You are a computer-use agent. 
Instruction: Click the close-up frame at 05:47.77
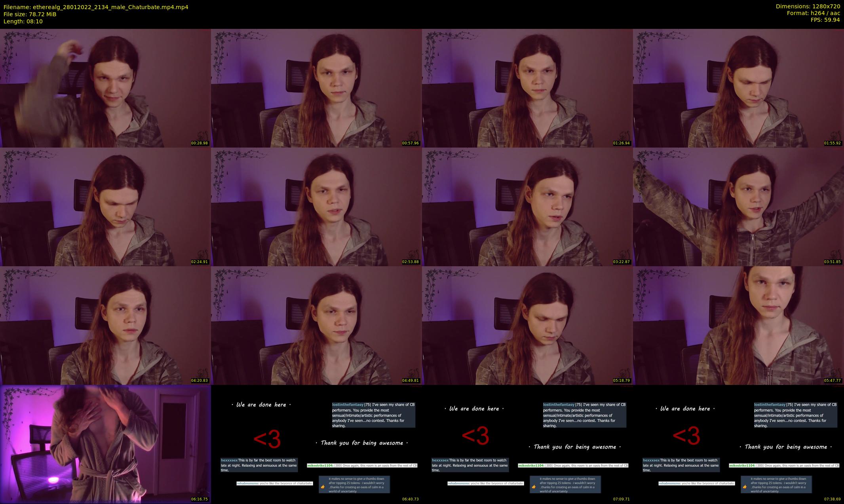(738, 325)
